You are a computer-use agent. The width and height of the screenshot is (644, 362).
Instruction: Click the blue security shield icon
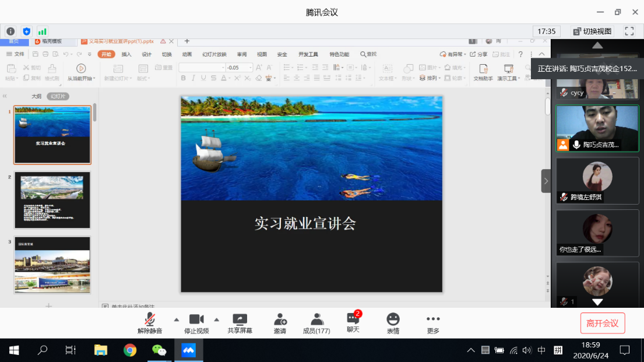coord(26,31)
